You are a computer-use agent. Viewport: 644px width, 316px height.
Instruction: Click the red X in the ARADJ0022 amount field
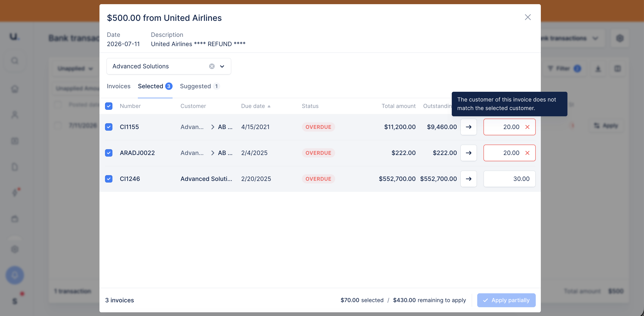[527, 153]
